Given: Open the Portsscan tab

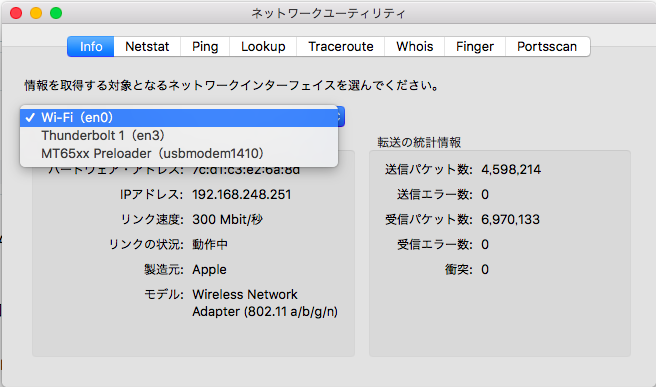Looking at the screenshot, I should 547,46.
